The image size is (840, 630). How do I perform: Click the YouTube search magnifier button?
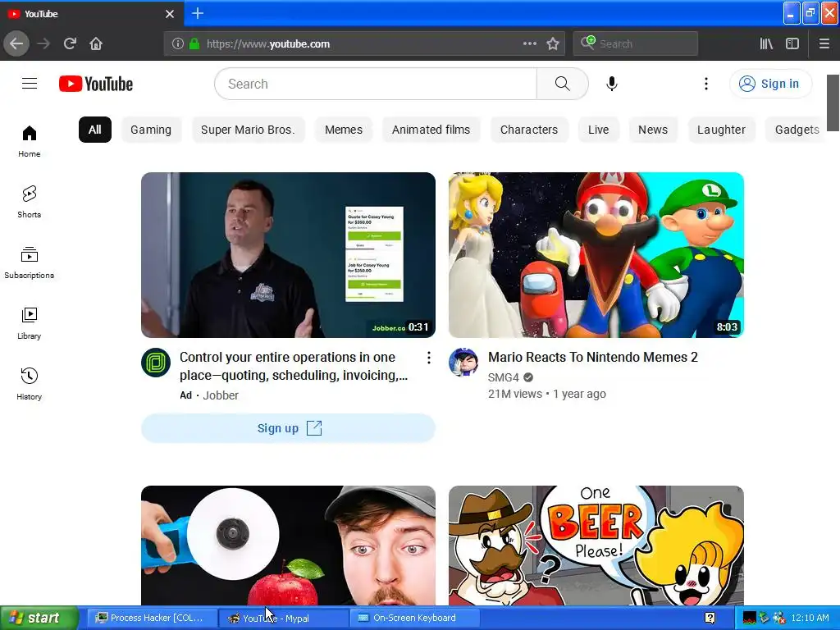click(562, 84)
